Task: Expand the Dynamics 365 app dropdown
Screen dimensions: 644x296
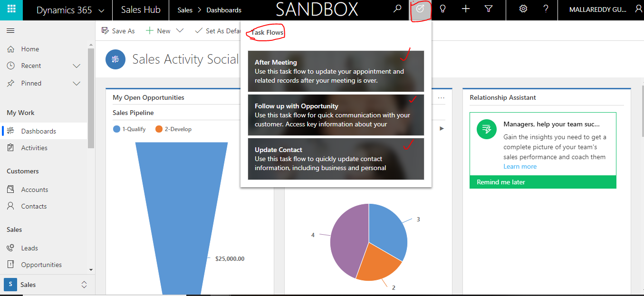Action: [101, 10]
